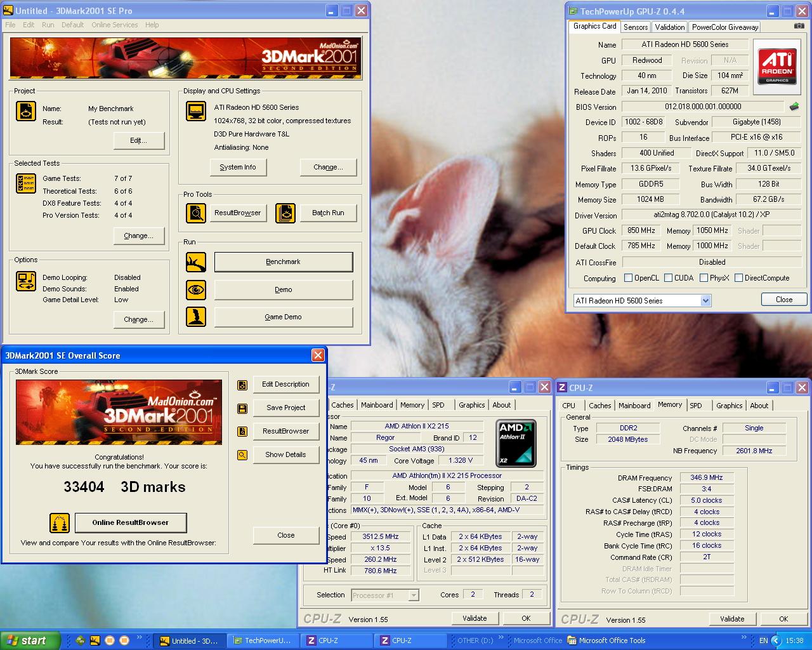Click the Driver Version field in GPU-Z
The height and width of the screenshot is (650, 812).
(x=711, y=215)
